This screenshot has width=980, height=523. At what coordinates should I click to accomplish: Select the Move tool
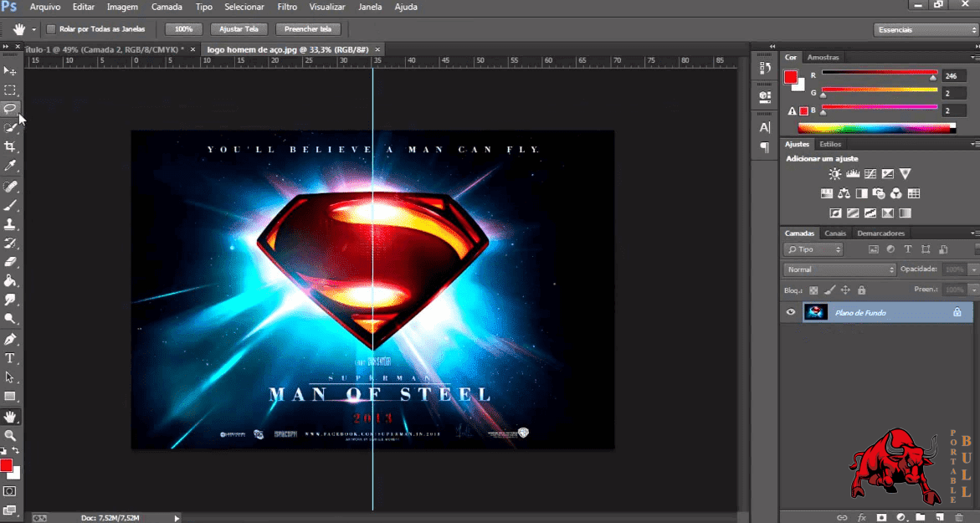tap(10, 70)
